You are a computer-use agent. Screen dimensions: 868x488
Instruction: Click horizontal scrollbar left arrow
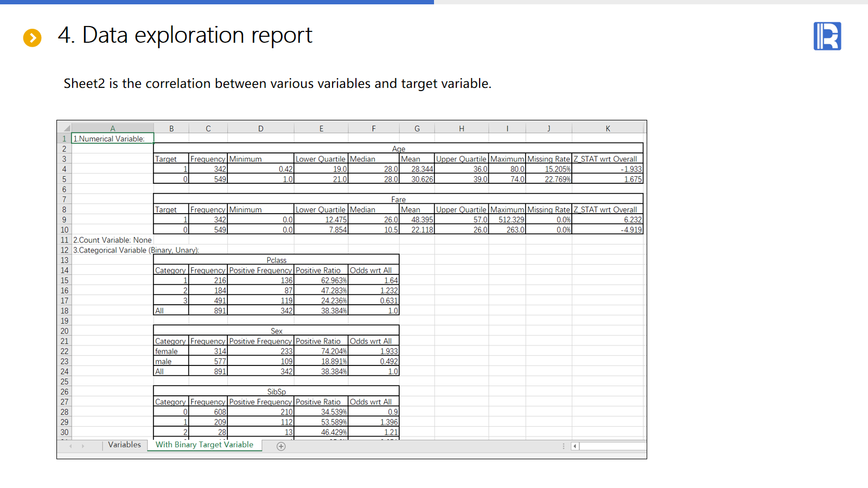point(575,446)
